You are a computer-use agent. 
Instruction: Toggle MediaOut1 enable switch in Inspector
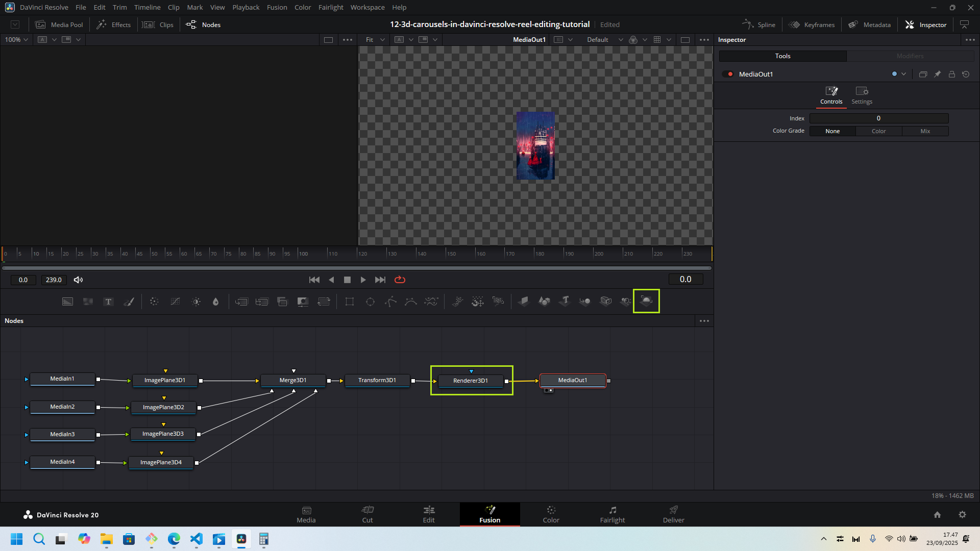[728, 74]
